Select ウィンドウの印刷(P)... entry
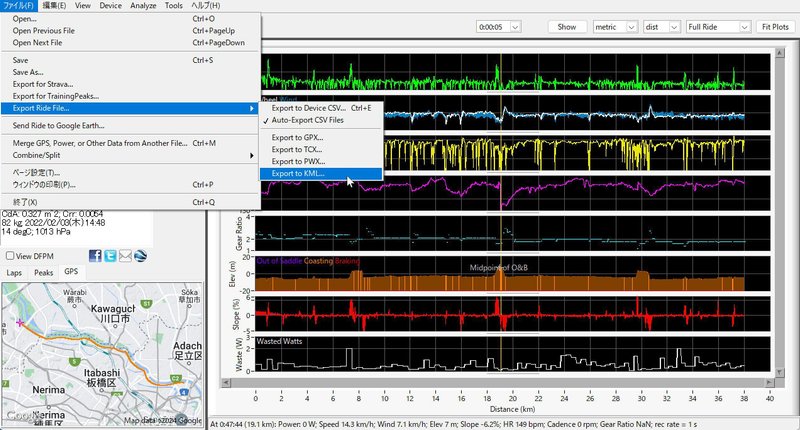800x430 pixels. [131, 185]
